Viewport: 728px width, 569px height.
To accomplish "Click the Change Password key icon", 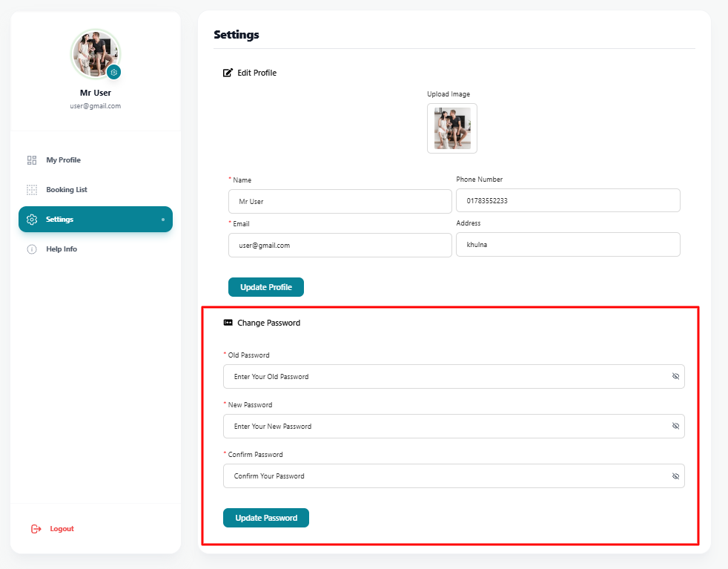I will click(228, 323).
